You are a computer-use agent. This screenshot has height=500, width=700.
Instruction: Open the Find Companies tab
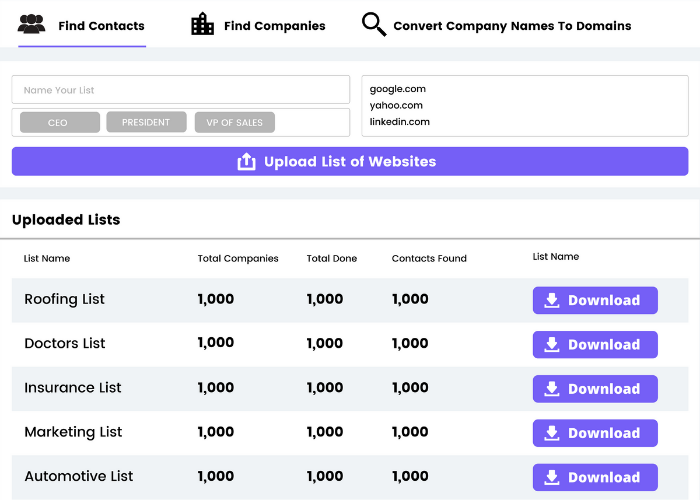coord(274,26)
